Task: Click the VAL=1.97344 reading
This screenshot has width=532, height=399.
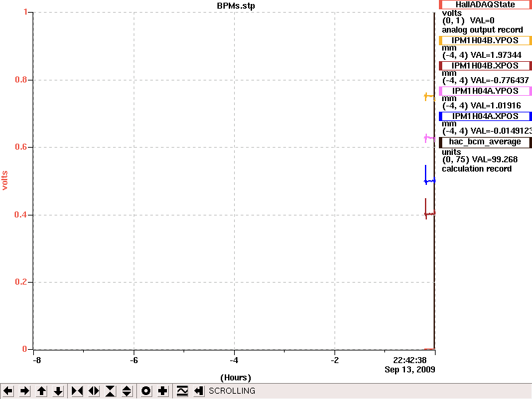Action: point(495,55)
